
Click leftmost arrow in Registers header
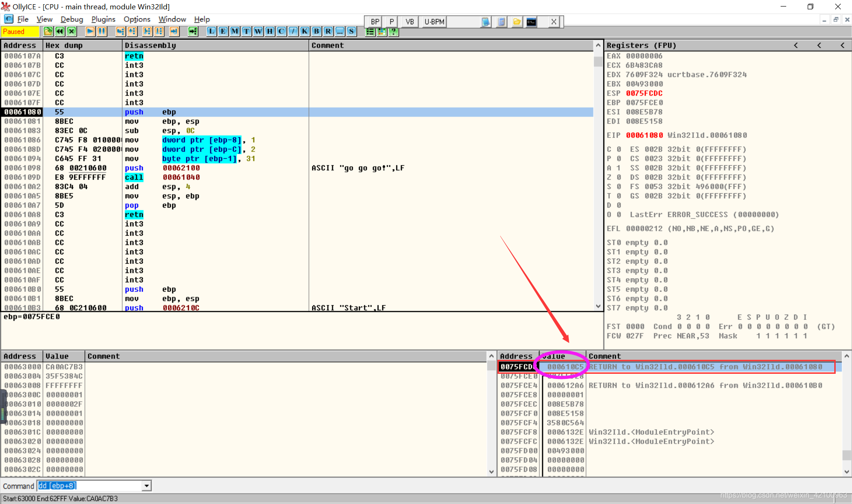(796, 45)
